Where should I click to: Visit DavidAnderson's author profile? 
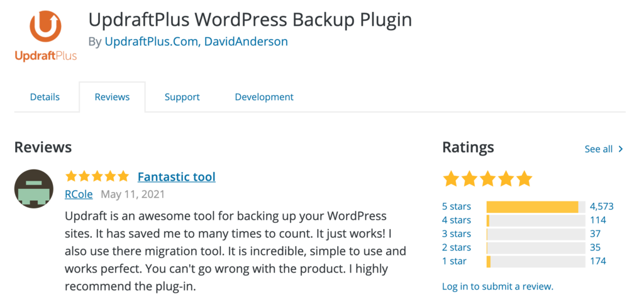click(x=246, y=42)
